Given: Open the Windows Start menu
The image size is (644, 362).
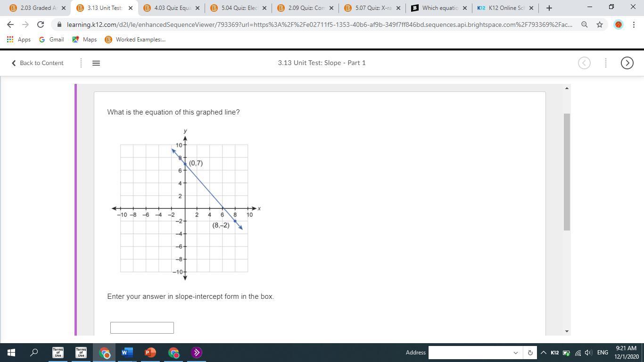Looking at the screenshot, I should (11, 353).
